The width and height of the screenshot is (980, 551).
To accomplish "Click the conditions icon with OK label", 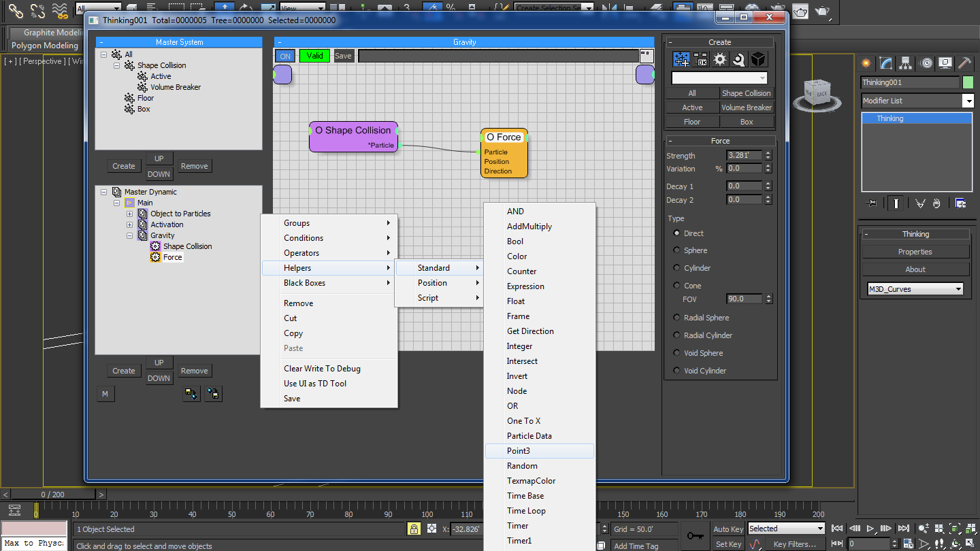I will pyautogui.click(x=700, y=60).
